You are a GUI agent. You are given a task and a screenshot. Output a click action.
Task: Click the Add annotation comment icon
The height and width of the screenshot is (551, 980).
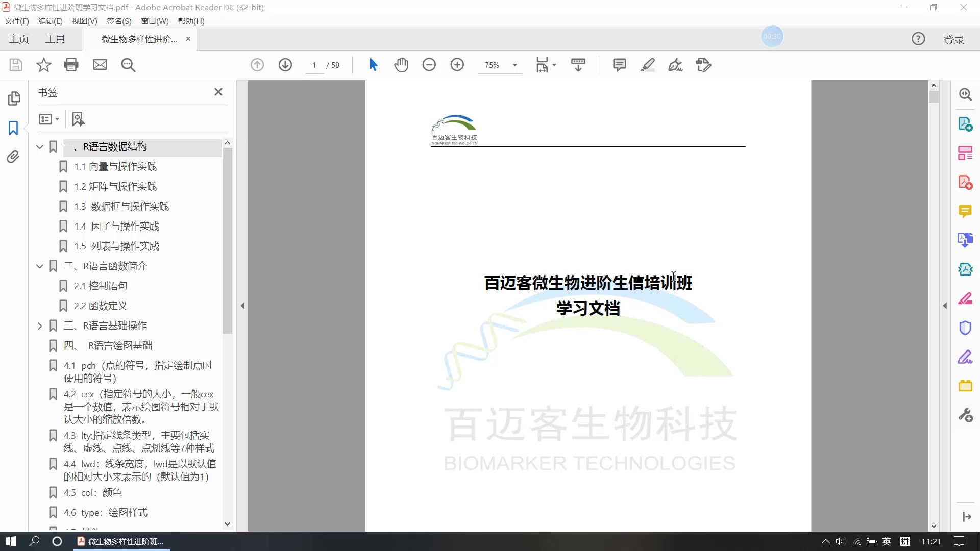[619, 65]
